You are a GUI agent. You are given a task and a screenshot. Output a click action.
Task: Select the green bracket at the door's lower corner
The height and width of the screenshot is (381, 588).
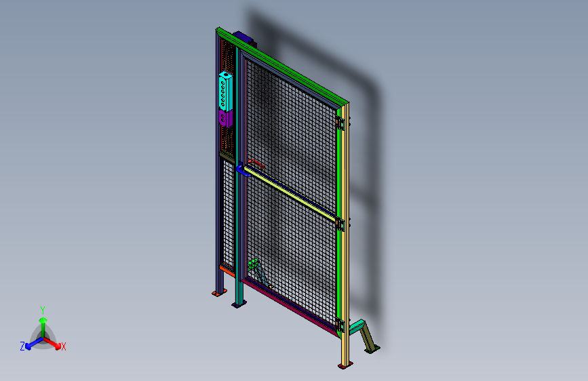tap(253, 264)
